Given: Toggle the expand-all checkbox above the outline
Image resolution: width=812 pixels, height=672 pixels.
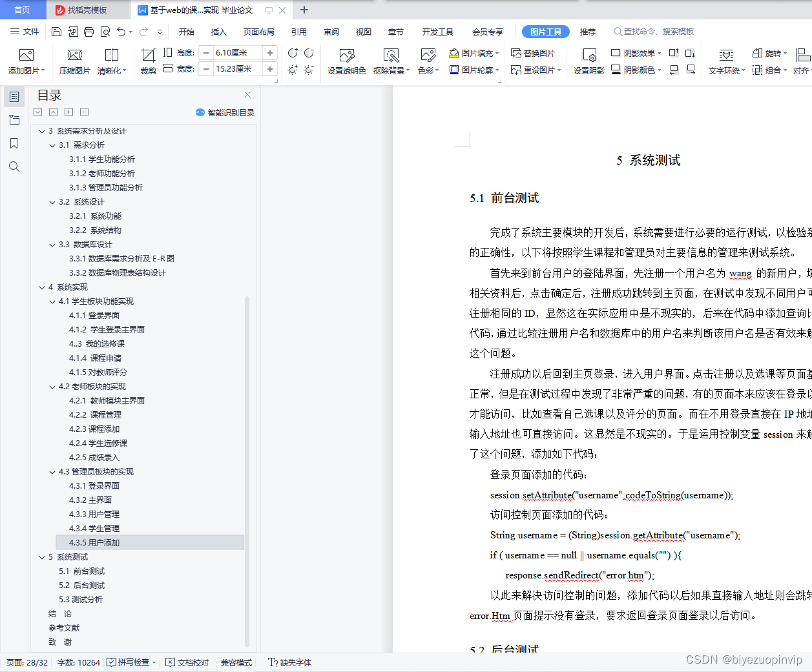Looking at the screenshot, I should 37,112.
